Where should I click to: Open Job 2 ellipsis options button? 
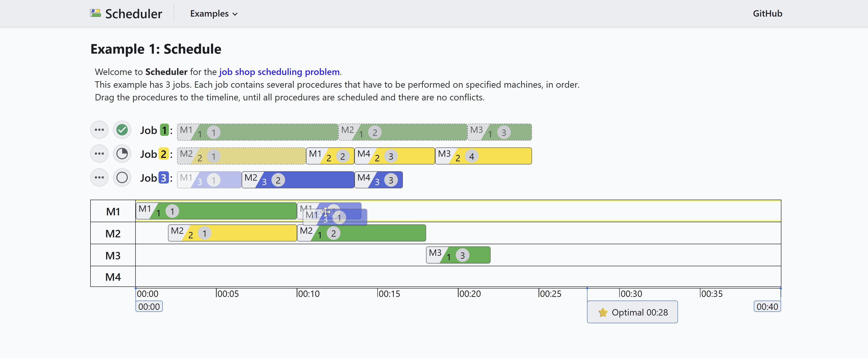pyautogui.click(x=99, y=154)
